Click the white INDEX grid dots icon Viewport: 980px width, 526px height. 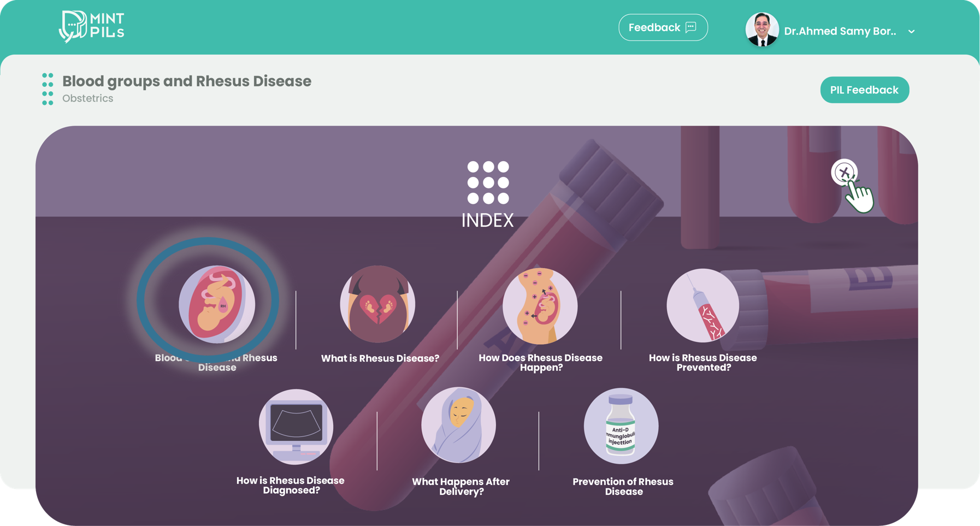pyautogui.click(x=488, y=182)
